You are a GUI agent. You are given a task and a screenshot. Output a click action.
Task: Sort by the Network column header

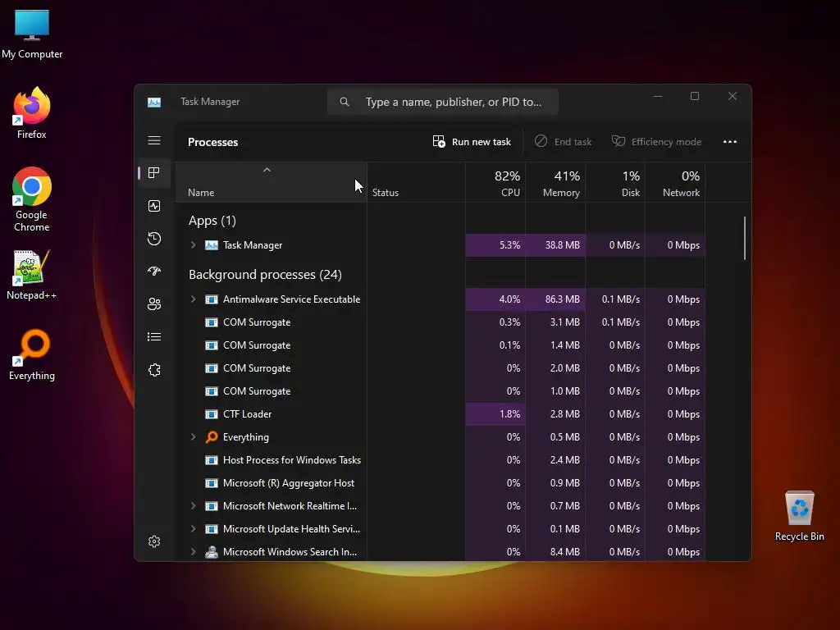click(x=675, y=183)
